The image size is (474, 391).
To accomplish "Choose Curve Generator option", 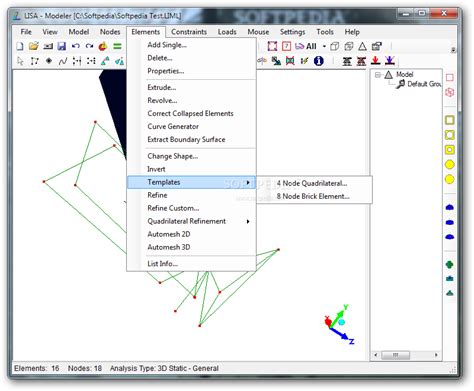I will click(173, 127).
